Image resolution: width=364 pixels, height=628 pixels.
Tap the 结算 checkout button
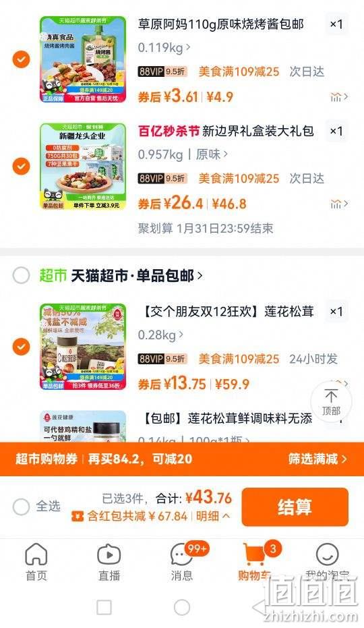[x=295, y=507]
